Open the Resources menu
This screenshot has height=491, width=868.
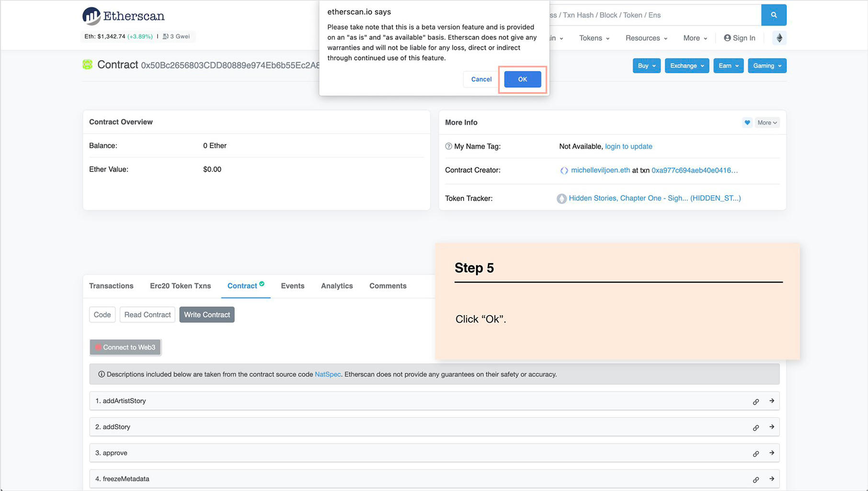pos(646,38)
